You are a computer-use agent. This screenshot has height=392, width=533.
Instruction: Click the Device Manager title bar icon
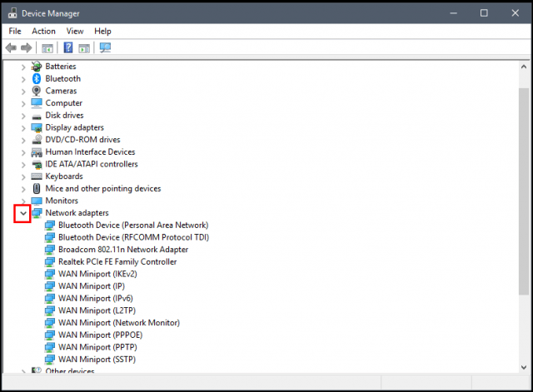[12, 13]
